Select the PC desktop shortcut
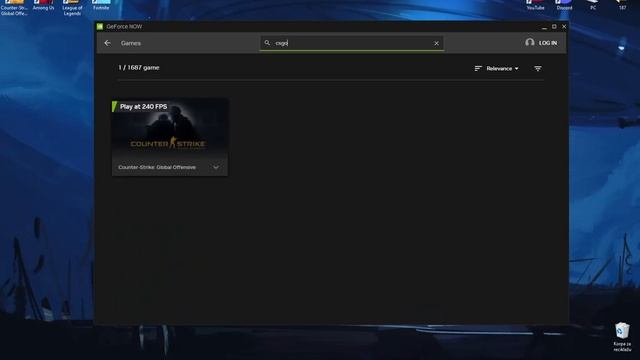The width and height of the screenshot is (640, 360). click(x=593, y=5)
